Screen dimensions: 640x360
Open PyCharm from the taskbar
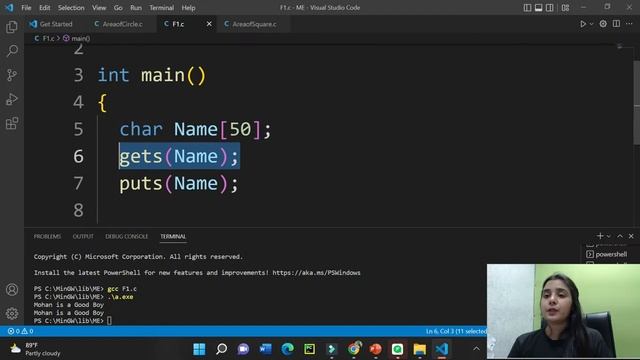(x=309, y=349)
